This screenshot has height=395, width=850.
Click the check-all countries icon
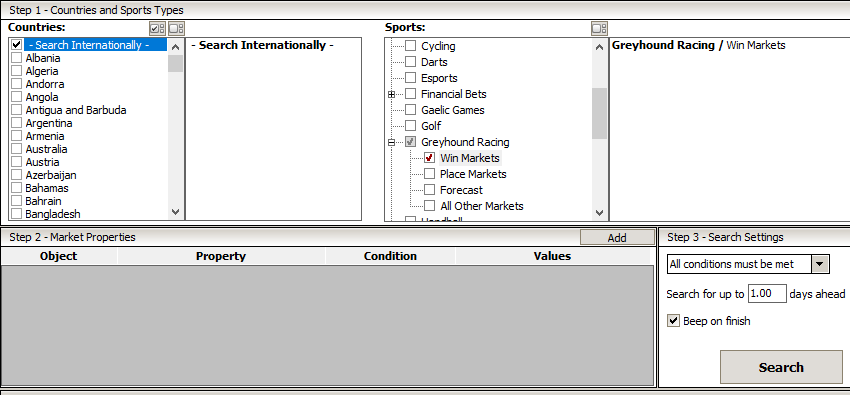(x=157, y=28)
